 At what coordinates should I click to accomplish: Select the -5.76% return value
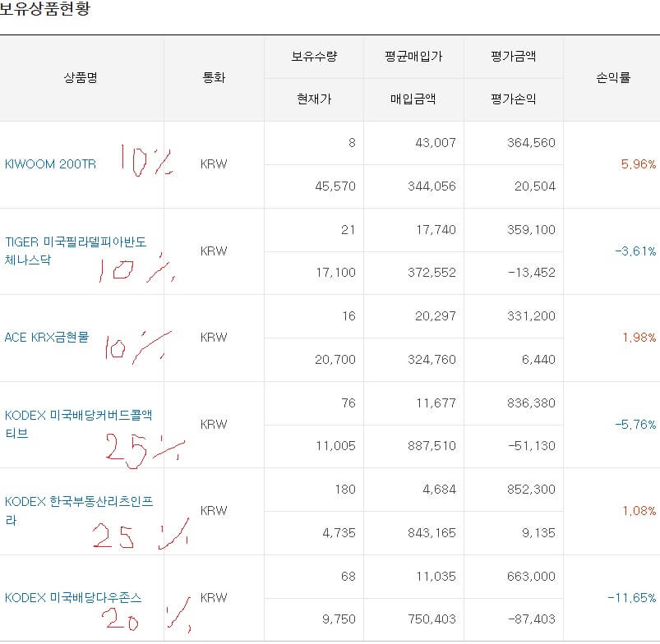tap(635, 425)
